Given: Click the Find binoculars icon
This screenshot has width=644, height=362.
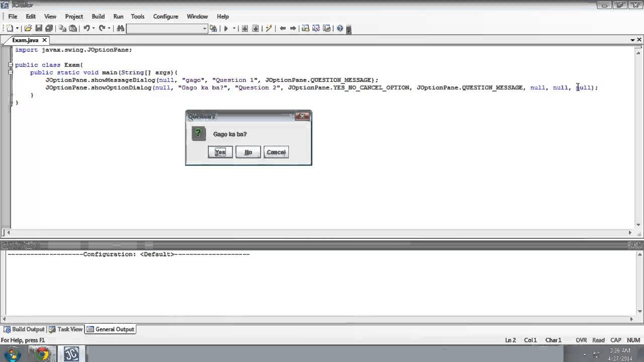Looking at the screenshot, I should pos(120,29).
